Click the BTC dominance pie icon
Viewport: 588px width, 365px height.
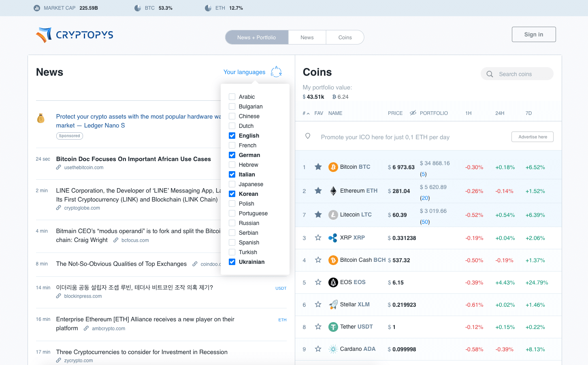pyautogui.click(x=138, y=8)
